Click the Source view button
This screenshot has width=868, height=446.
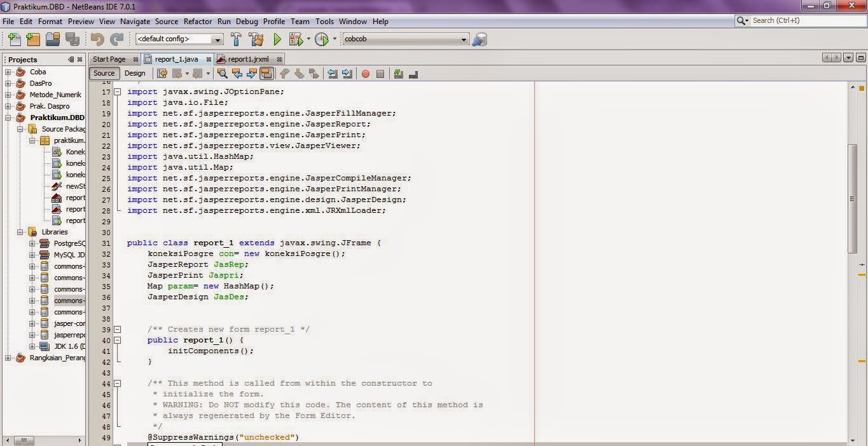(x=103, y=73)
